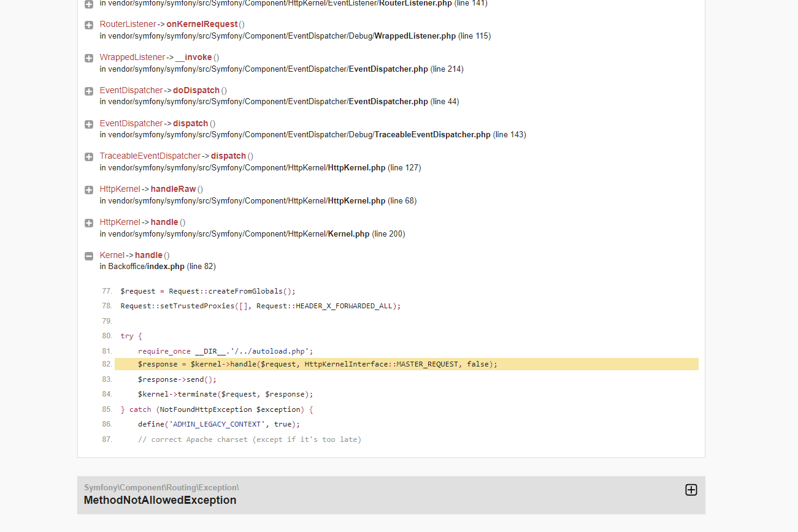Expand the HttpKernel handle trace plus icon
The width and height of the screenshot is (798, 532).
[x=89, y=223]
